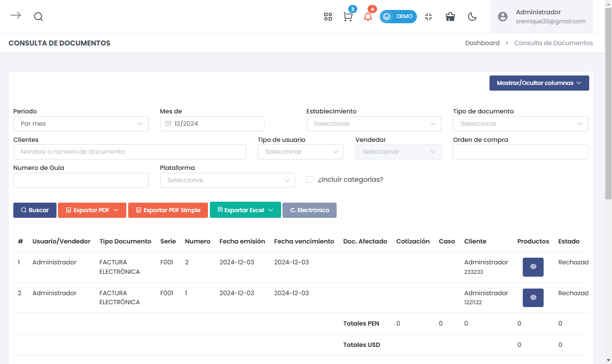Open the Establecimiento dropdown

(x=374, y=124)
